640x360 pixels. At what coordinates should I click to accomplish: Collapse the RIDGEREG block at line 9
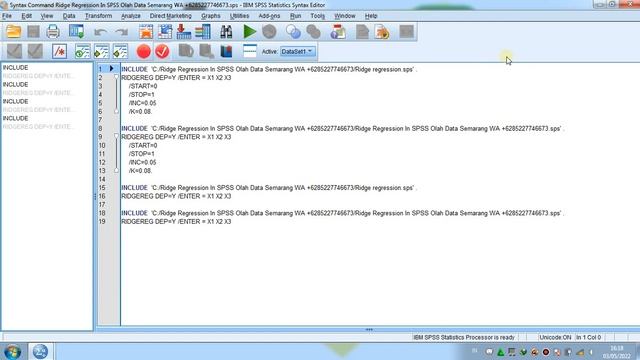[116, 136]
